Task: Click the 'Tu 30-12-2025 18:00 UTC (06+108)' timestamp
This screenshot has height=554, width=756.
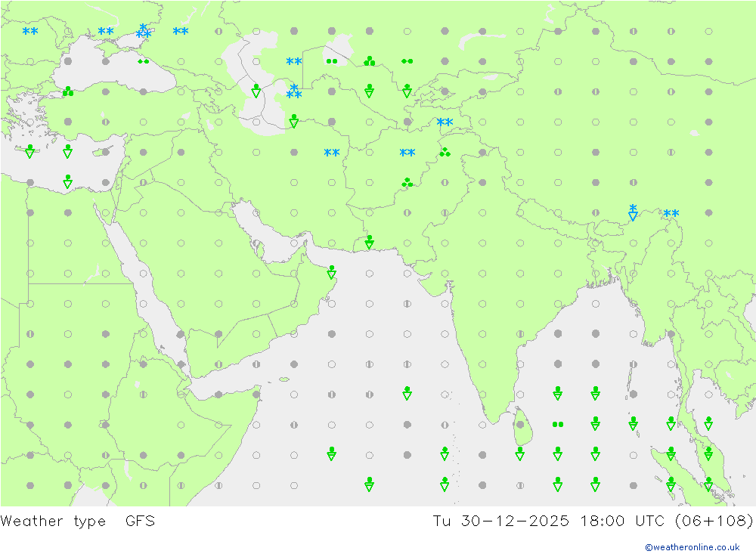Action: click(x=593, y=522)
